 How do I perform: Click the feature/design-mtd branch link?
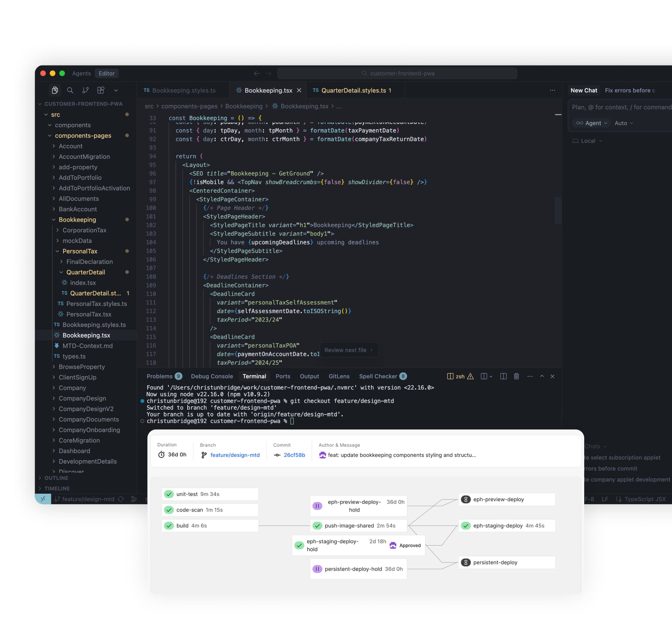coord(235,455)
